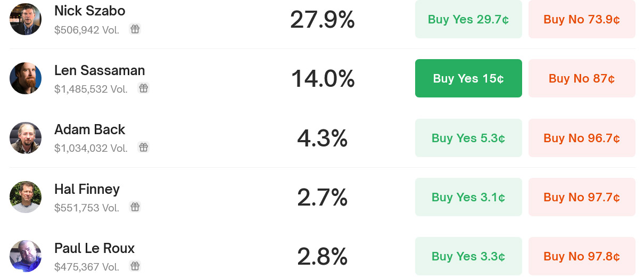The width and height of the screenshot is (644, 278).
Task: Buy Yes 3.3¢ for Paul Le Roux
Action: pos(468,256)
